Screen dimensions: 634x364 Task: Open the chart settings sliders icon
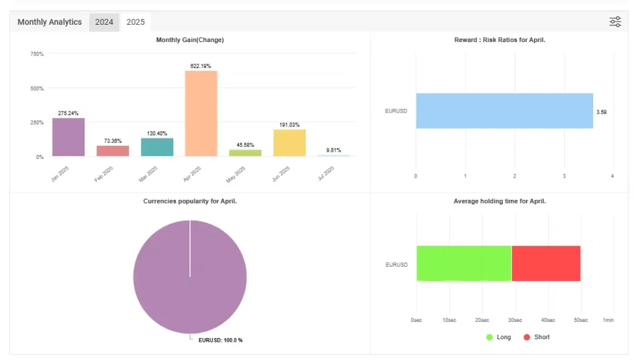(615, 22)
